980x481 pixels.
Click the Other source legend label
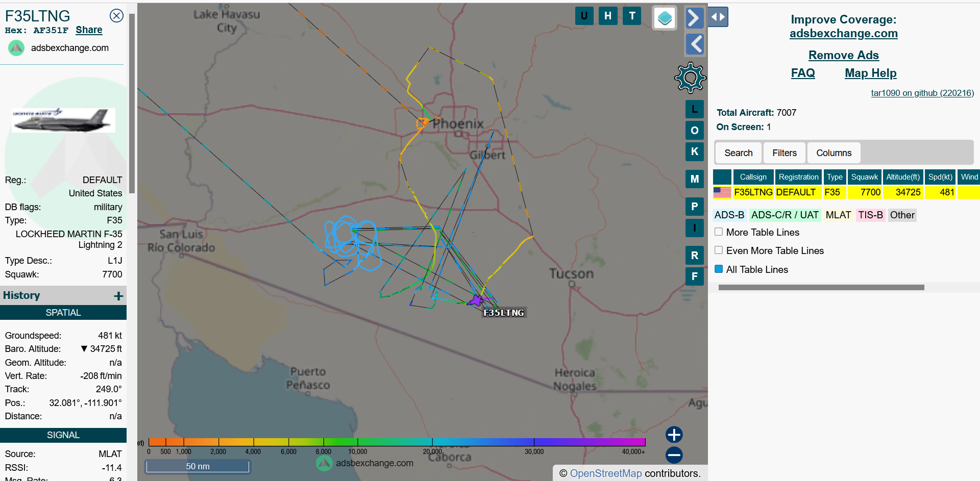click(x=902, y=215)
